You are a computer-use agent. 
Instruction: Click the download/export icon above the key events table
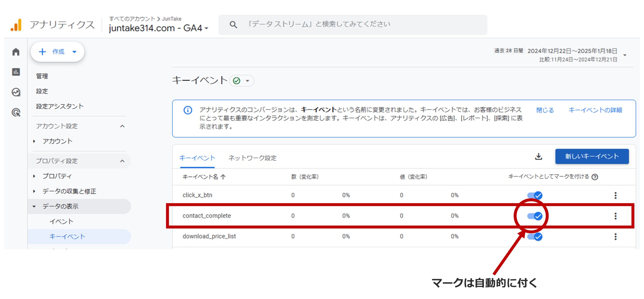539,157
